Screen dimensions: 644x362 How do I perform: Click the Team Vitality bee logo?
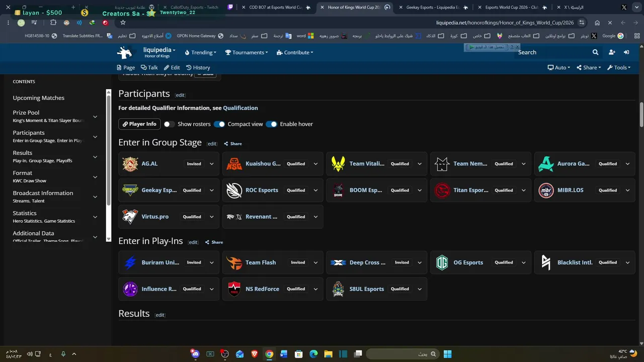338,164
